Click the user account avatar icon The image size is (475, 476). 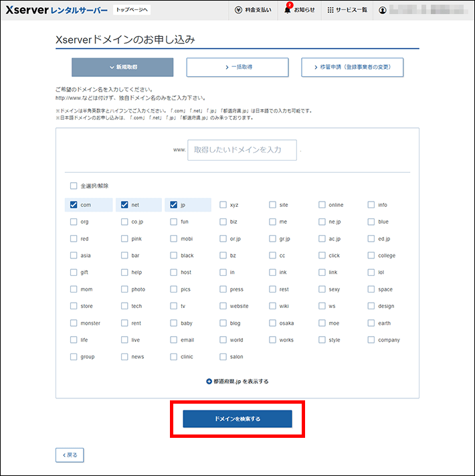click(383, 11)
